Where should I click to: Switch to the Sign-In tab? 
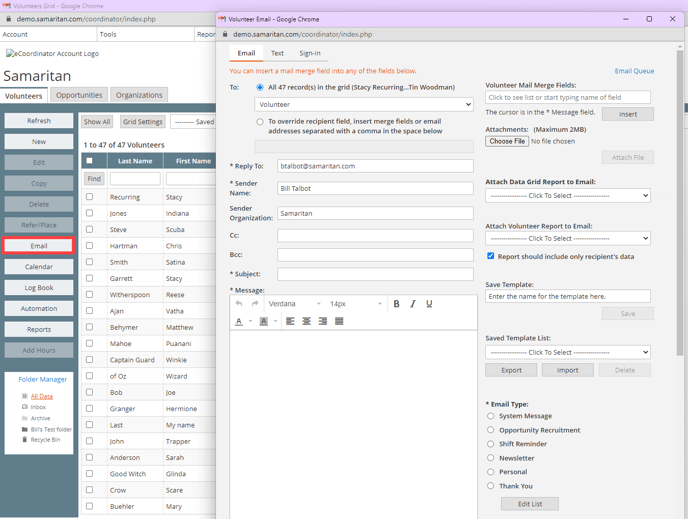[x=310, y=53]
